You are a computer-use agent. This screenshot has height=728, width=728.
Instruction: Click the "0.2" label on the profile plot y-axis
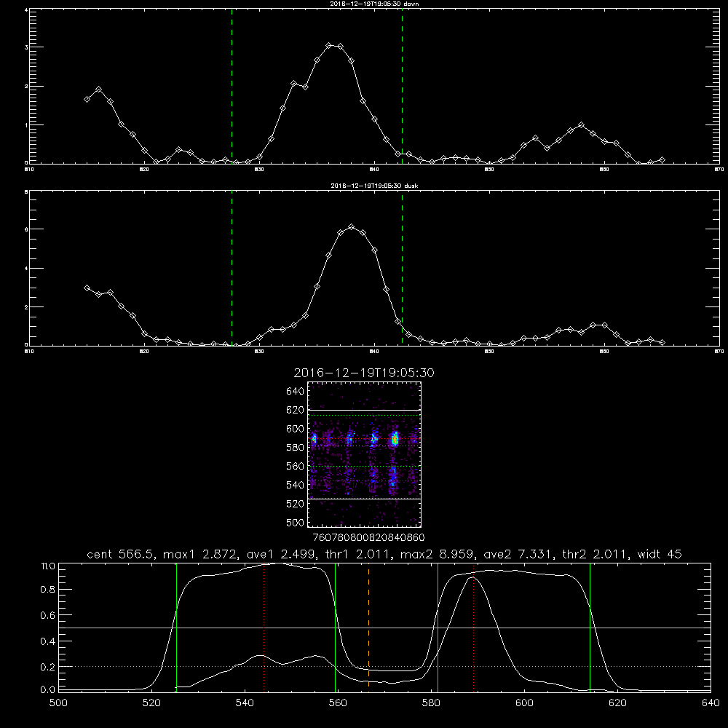pos(48,667)
